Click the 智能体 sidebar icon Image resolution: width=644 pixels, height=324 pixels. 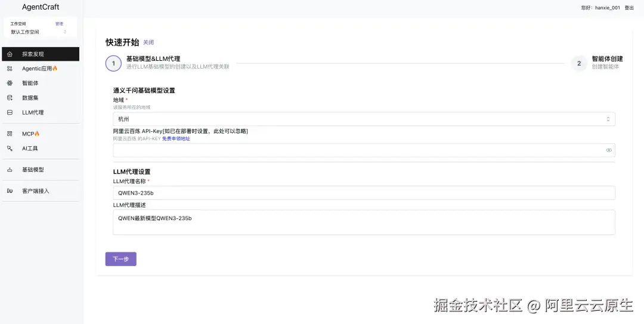point(10,83)
